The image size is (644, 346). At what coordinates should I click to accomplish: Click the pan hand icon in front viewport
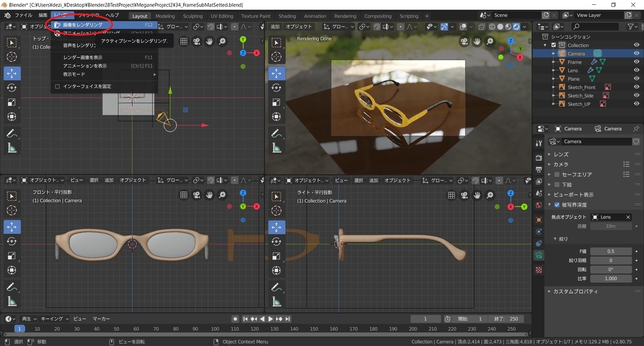tap(209, 195)
